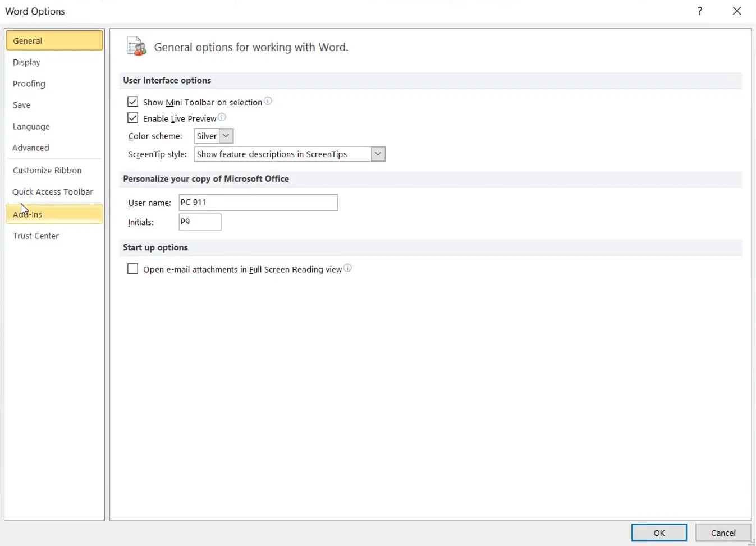
Task: Select the General category
Action: click(54, 40)
